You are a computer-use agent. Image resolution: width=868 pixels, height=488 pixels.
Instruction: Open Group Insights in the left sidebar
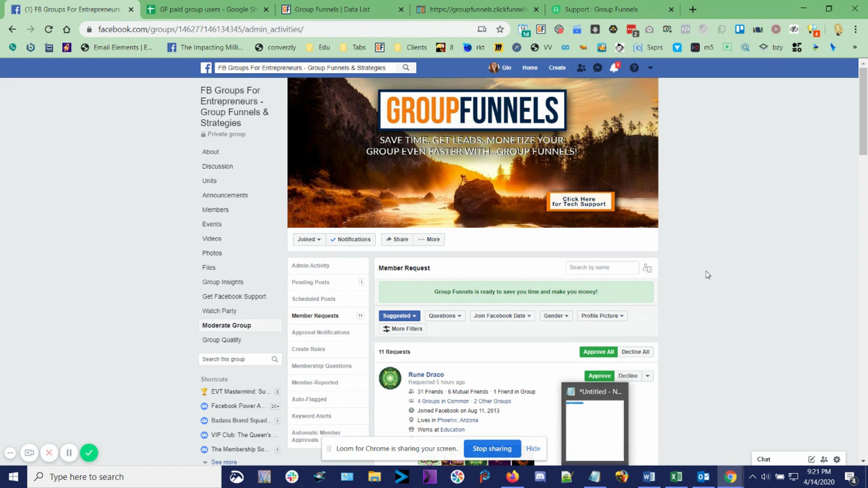(x=223, y=282)
